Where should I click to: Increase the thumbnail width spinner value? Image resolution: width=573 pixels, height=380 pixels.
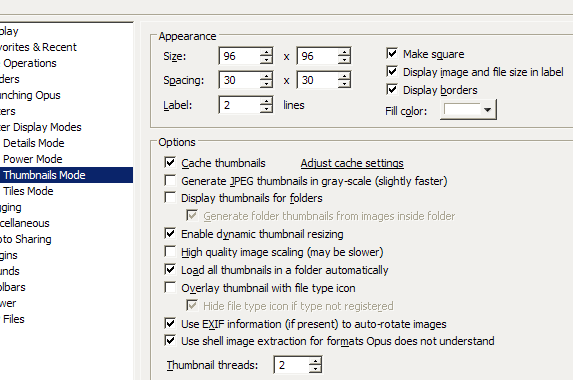click(266, 52)
